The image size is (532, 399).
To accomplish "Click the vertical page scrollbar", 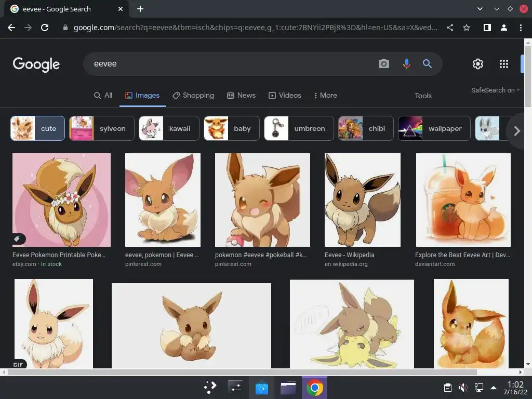I will (528, 77).
